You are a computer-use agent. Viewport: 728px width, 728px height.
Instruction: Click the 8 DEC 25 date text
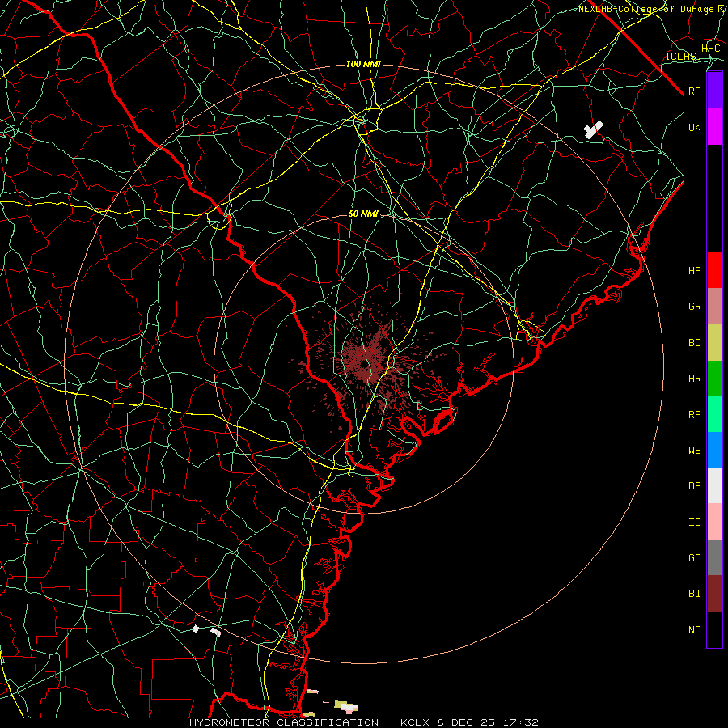click(468, 722)
